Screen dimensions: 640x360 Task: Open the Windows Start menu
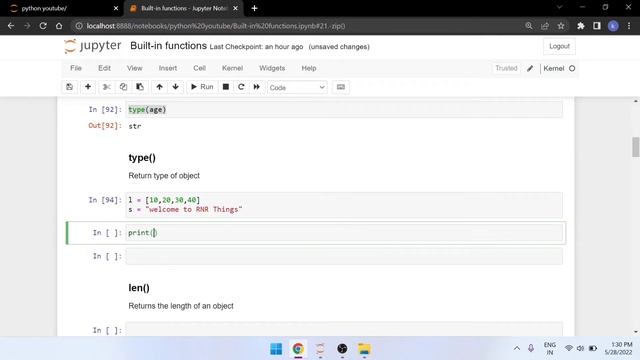[x=276, y=349]
